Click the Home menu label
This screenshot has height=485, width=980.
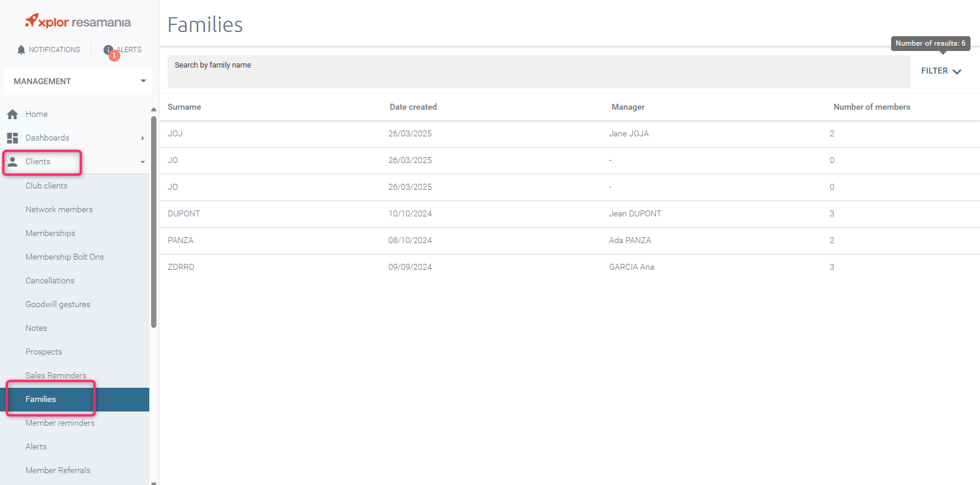pyautogui.click(x=37, y=114)
